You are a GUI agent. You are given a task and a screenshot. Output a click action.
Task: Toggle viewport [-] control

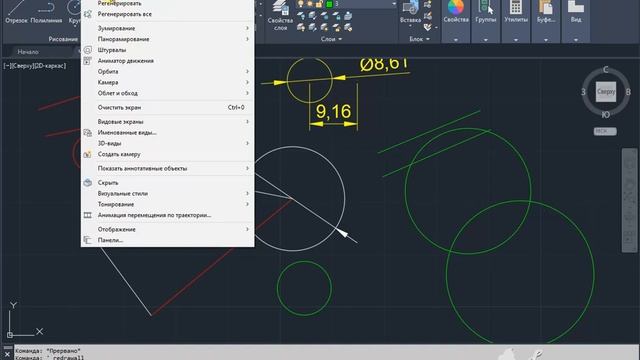pyautogui.click(x=7, y=66)
